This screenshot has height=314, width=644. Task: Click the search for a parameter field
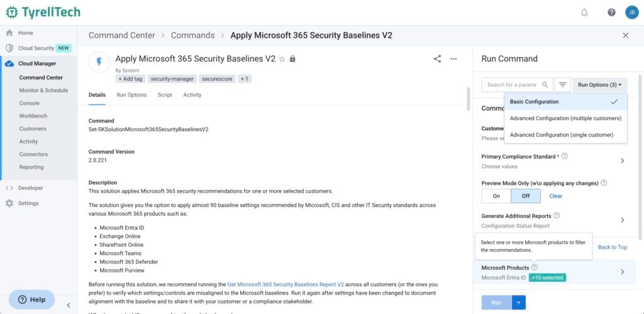[511, 84]
